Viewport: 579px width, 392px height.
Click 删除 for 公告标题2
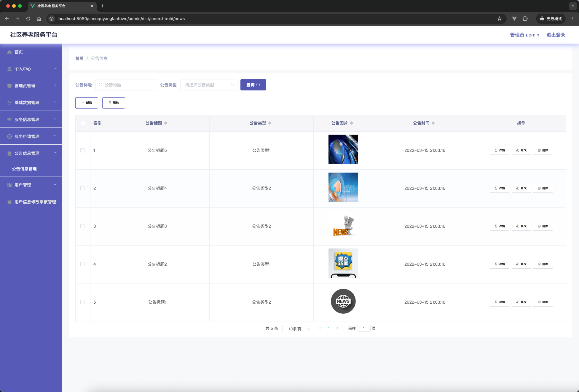pos(543,264)
